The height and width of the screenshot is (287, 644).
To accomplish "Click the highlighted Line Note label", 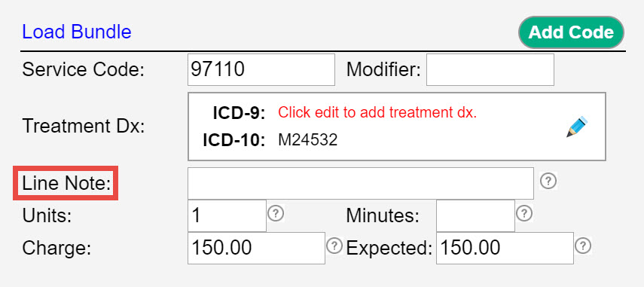I will coord(66,183).
